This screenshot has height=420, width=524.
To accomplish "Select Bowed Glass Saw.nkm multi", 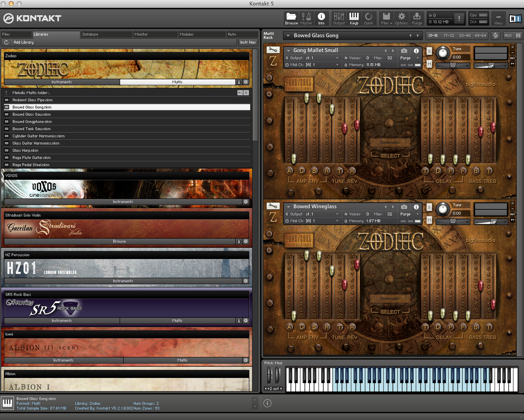I will pyautogui.click(x=127, y=115).
